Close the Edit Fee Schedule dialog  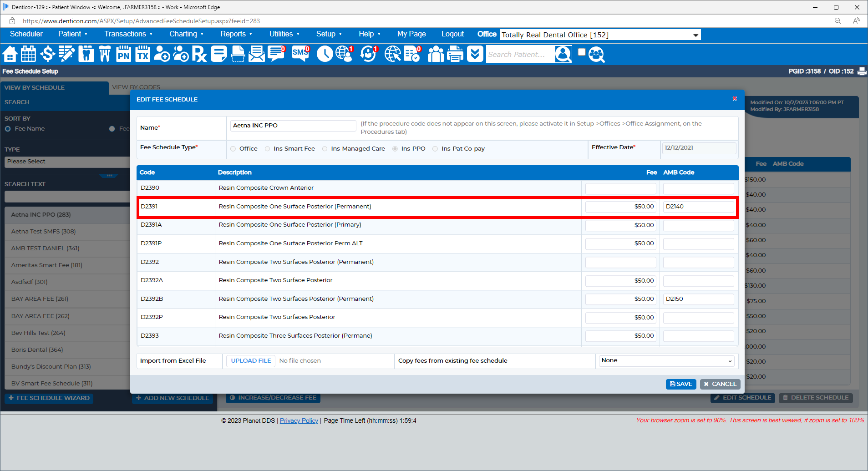(735, 99)
